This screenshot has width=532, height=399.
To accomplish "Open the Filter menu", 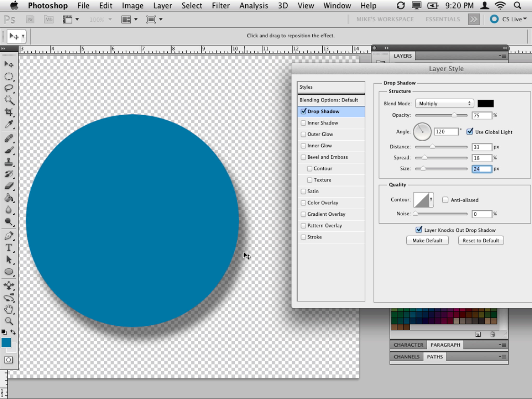I will pyautogui.click(x=221, y=6).
